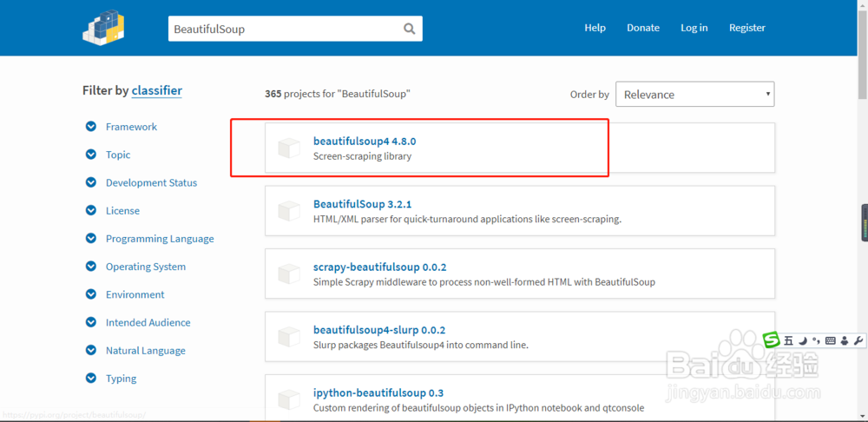The image size is (868, 422).
Task: Expand the Programming Language chevron
Action: pos(91,238)
